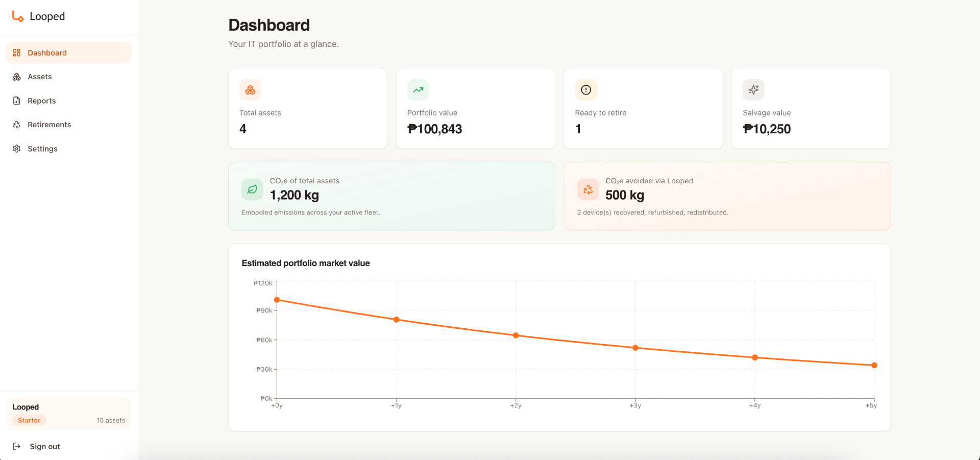Click 'Embodied emissions across your active fleet.' text
Image resolution: width=980 pixels, height=460 pixels.
[311, 212]
